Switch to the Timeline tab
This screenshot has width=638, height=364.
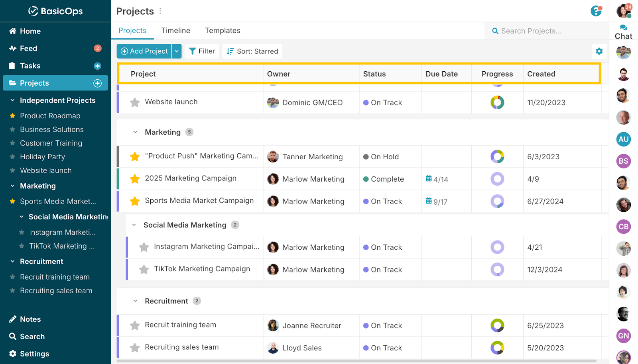coord(175,31)
